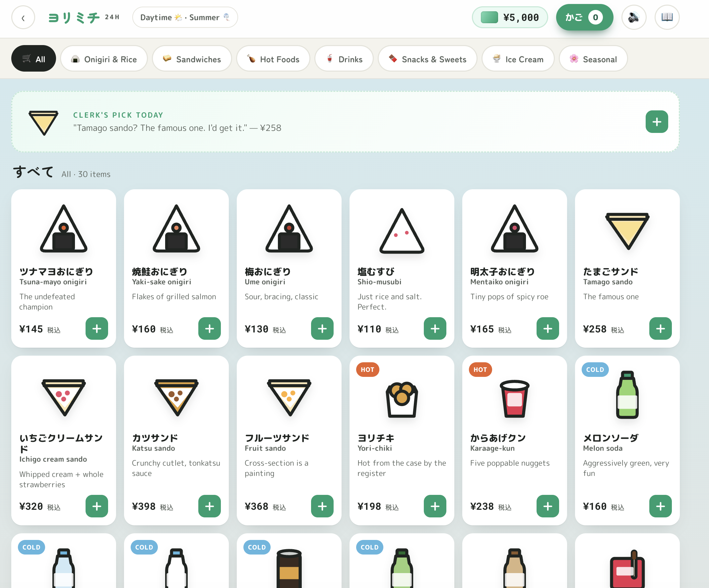Screen dimensions: 709x588
Task: Click the Clerk's Pick sandwich illustration
Action: (x=43, y=123)
